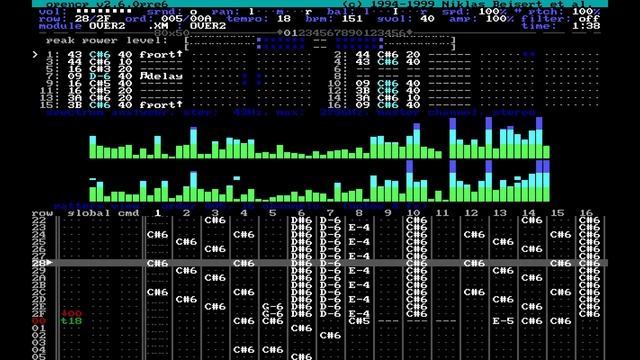Click the 'global cmd' column header
Image resolution: width=640 pixels, height=360 pixels.
(x=103, y=213)
